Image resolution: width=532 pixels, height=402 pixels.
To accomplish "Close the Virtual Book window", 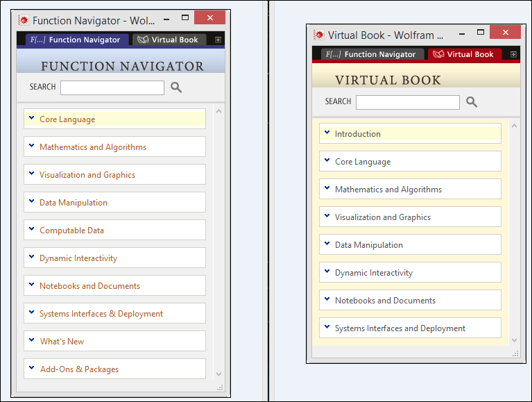I will coord(506,32).
